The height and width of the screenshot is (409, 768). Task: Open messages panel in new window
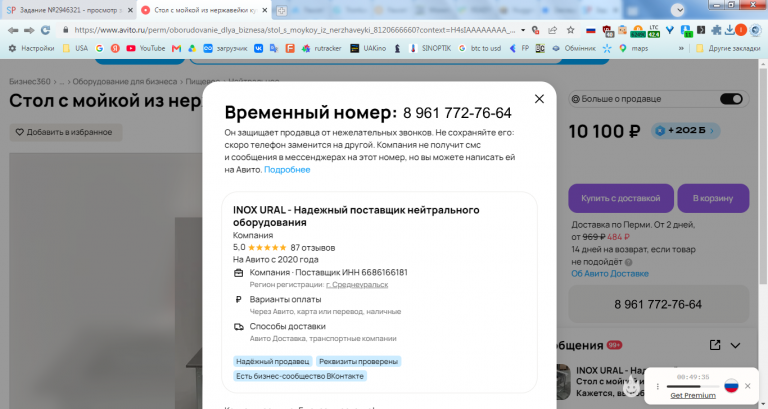[715, 345]
